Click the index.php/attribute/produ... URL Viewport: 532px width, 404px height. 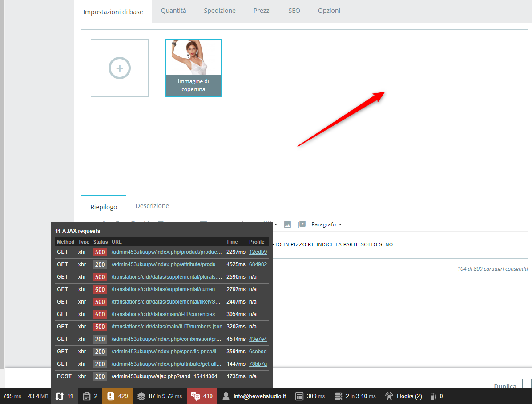coord(167,264)
